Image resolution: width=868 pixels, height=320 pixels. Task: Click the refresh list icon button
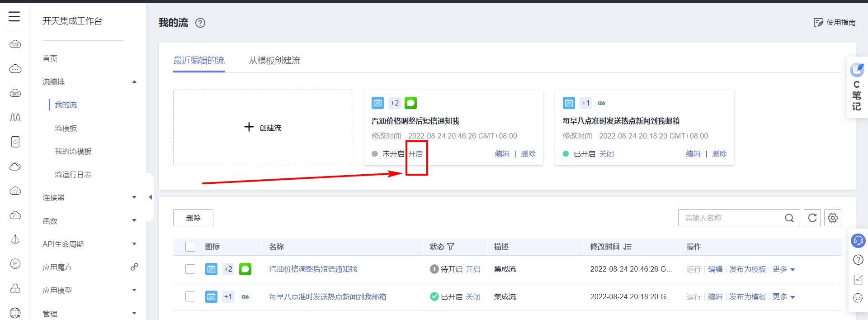pyautogui.click(x=812, y=218)
